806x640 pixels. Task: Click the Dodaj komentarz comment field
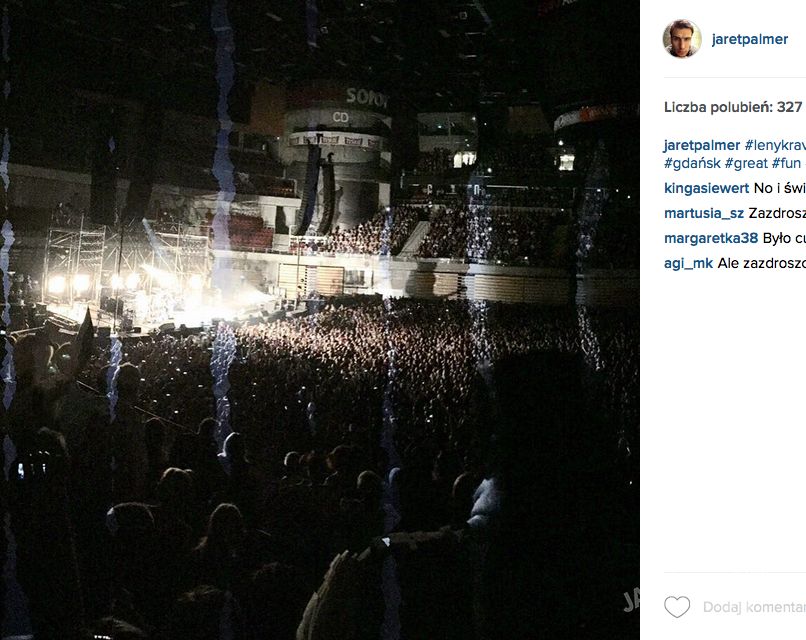tap(754, 607)
